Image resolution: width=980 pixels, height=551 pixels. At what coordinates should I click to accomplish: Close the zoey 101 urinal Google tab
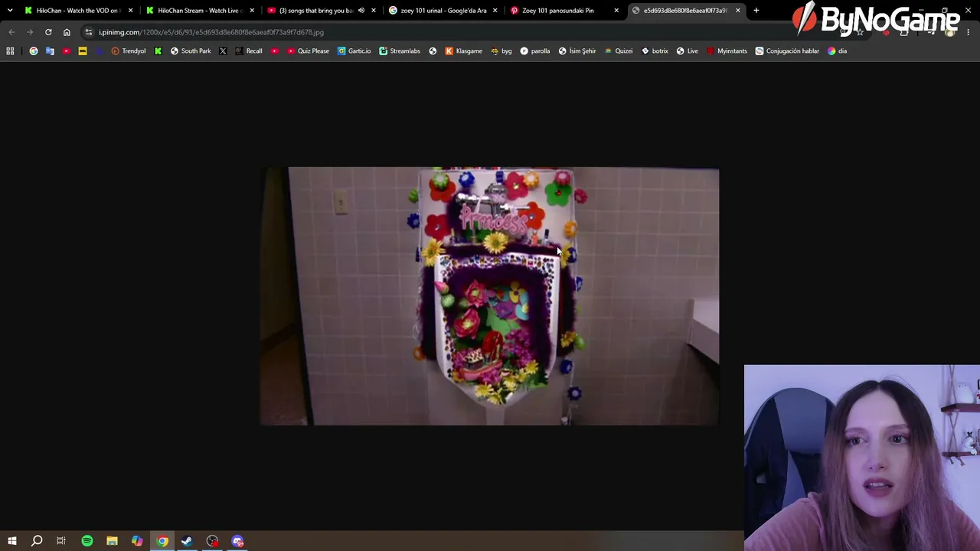[x=495, y=11]
